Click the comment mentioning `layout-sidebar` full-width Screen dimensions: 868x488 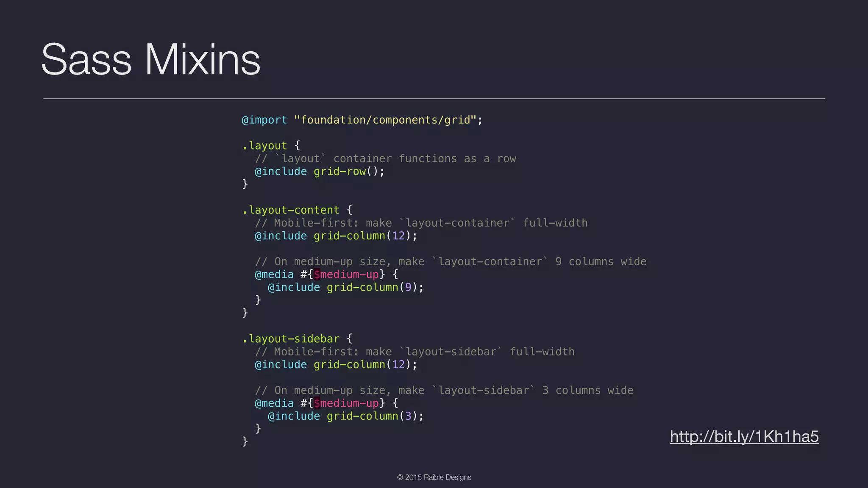click(x=415, y=352)
